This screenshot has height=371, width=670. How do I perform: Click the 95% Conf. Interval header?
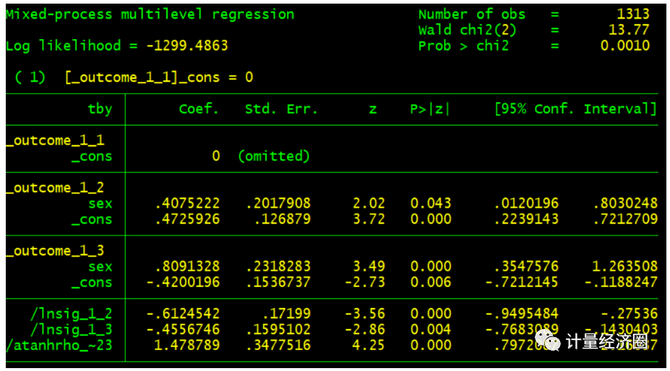pos(575,109)
